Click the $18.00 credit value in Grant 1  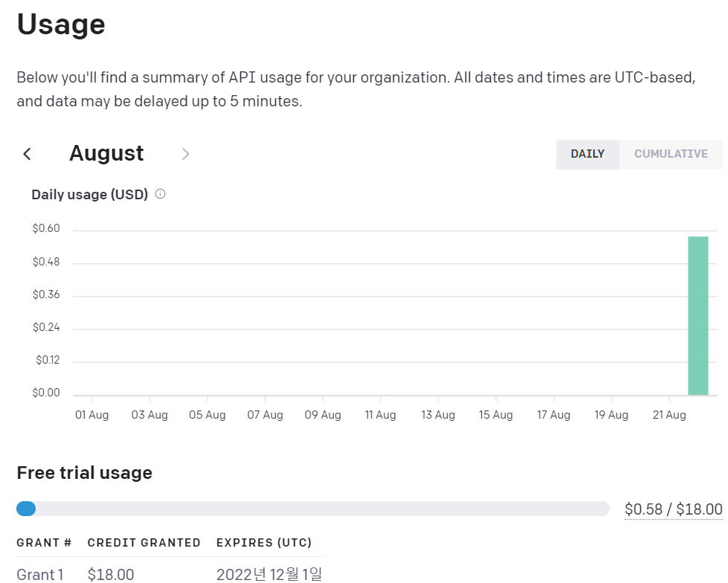pos(111,574)
